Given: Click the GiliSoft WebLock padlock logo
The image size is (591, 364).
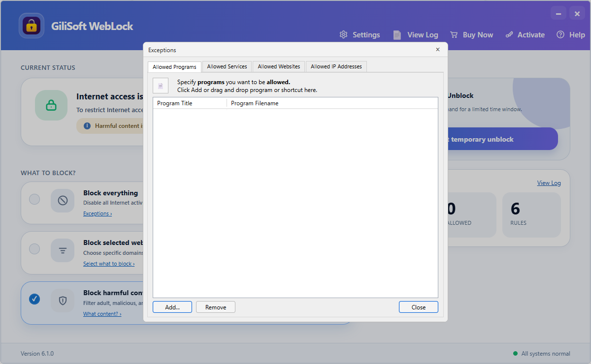Looking at the screenshot, I should tap(32, 26).
